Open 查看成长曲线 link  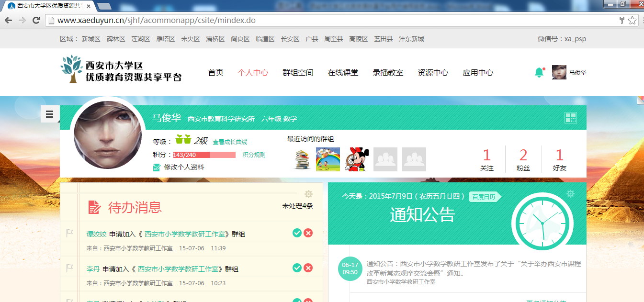tap(230, 142)
